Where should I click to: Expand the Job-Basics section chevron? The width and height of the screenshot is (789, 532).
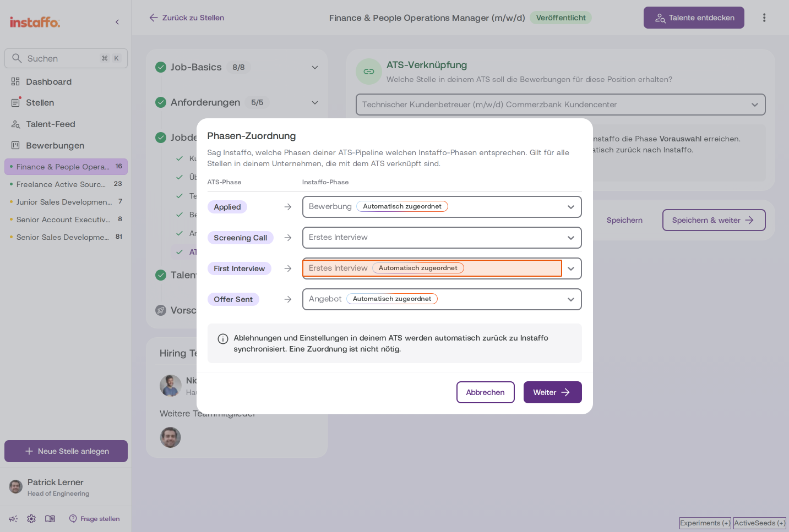tap(315, 67)
